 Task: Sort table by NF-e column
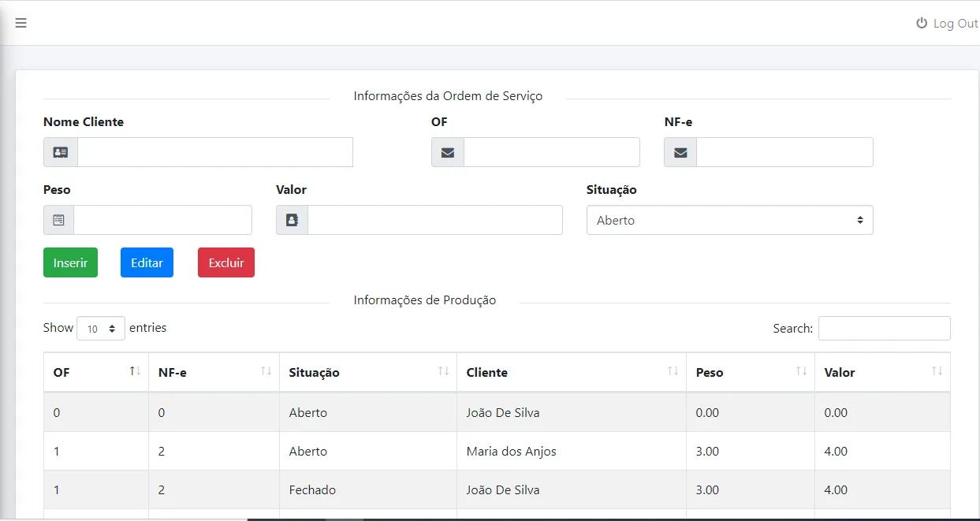pyautogui.click(x=266, y=371)
